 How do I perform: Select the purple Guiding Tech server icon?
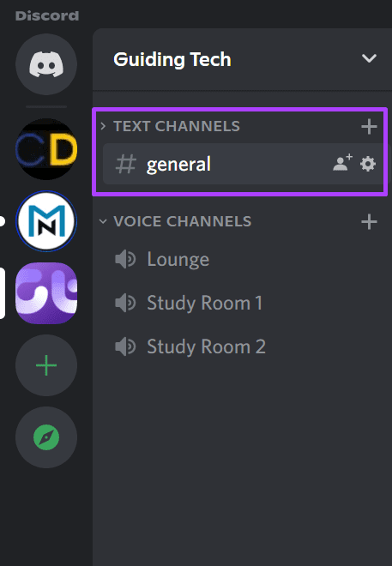point(46,293)
